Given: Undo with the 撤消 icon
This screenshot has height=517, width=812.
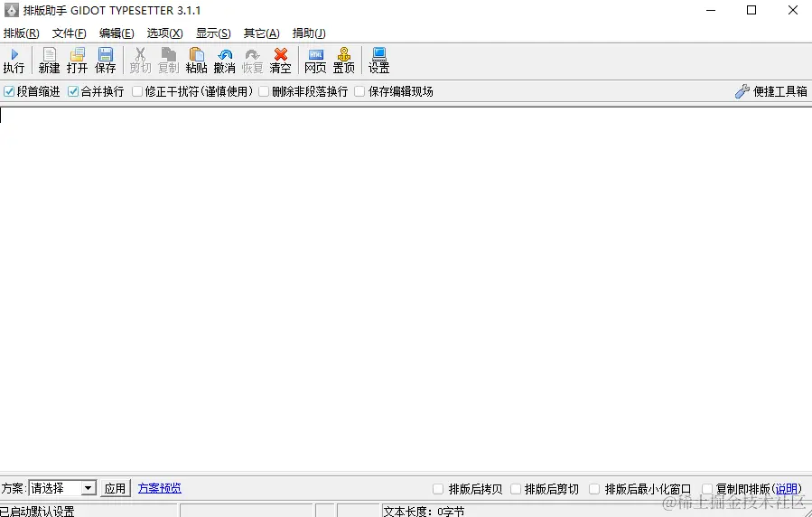Looking at the screenshot, I should click(224, 61).
